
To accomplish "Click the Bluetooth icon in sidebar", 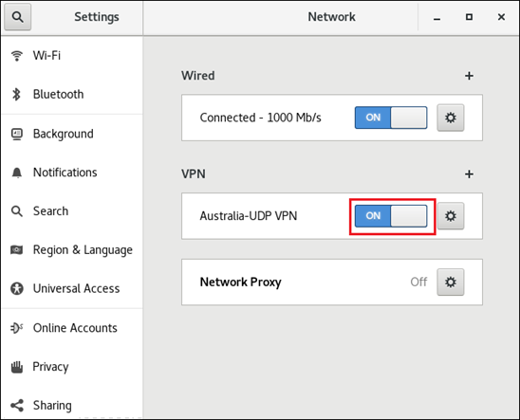I will point(16,95).
